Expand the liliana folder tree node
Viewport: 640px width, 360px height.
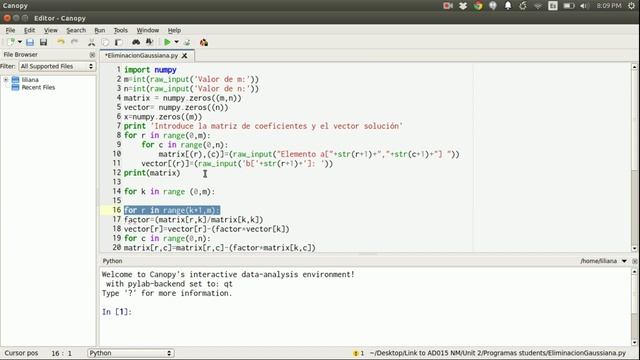point(6,80)
